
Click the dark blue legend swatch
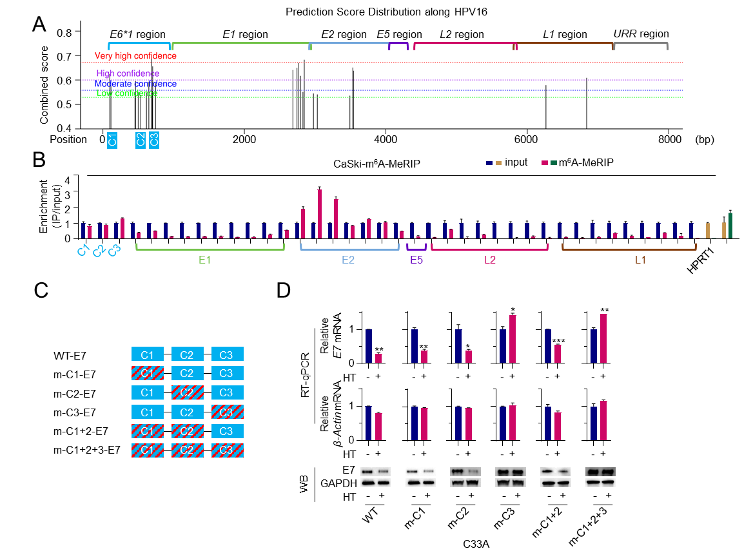[489, 163]
